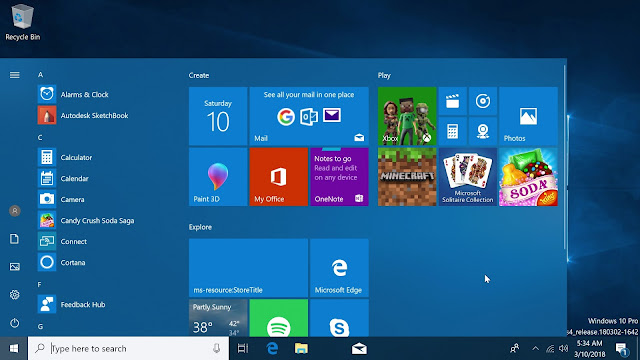Jump via the letter A header
This screenshot has width=640, height=360.
click(x=40, y=75)
